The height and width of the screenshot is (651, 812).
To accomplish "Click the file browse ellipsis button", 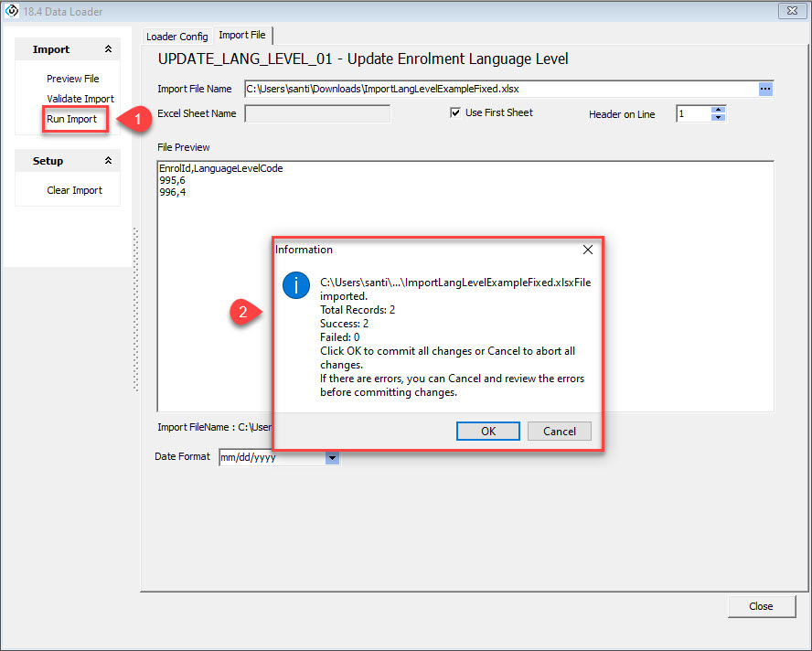I will point(765,89).
